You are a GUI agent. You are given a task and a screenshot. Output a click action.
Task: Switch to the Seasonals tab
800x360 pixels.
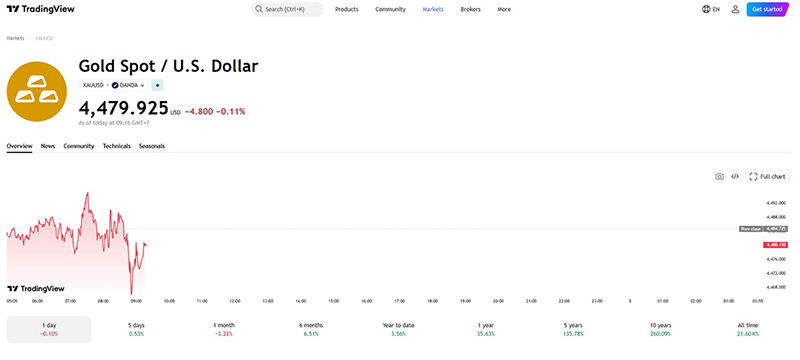coord(152,146)
